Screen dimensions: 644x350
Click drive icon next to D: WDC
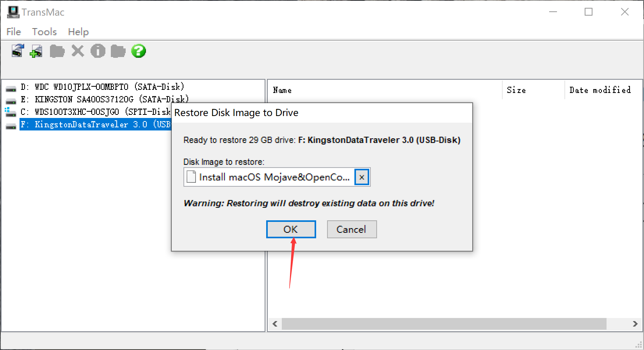coord(11,89)
